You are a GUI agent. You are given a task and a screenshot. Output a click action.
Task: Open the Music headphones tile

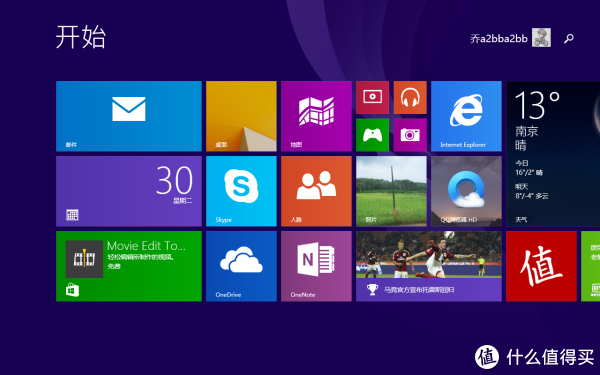[410, 97]
